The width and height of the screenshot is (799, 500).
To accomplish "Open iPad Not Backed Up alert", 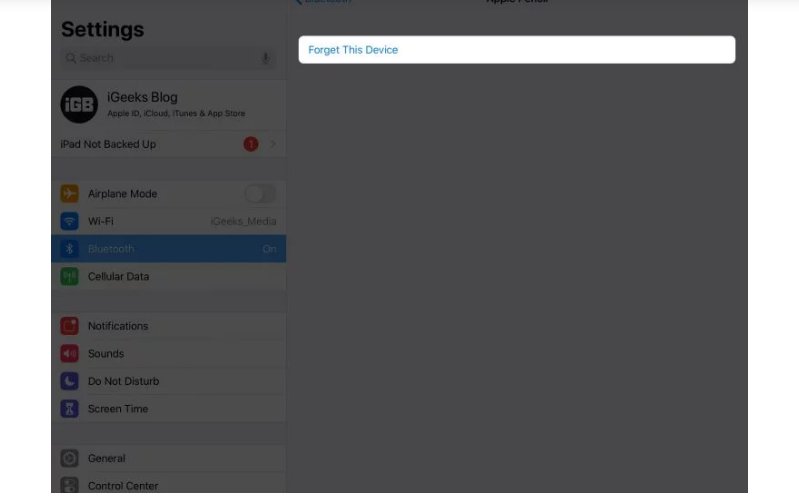I will tap(169, 144).
